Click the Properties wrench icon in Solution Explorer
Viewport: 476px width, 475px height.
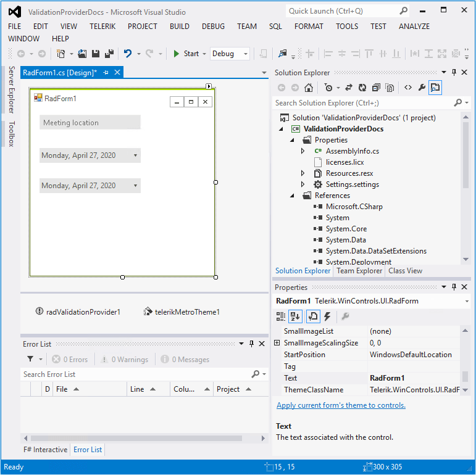point(422,88)
